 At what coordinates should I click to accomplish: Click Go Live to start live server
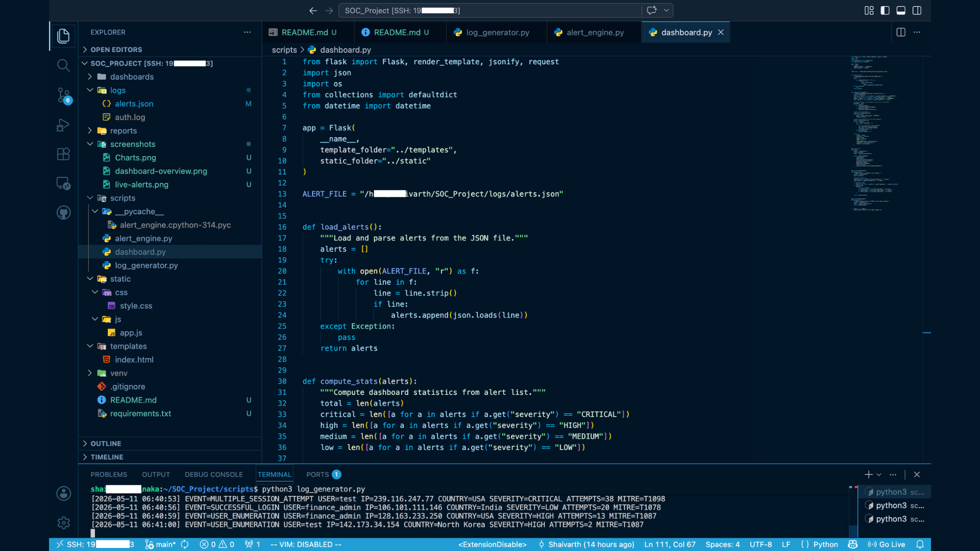pyautogui.click(x=886, y=544)
